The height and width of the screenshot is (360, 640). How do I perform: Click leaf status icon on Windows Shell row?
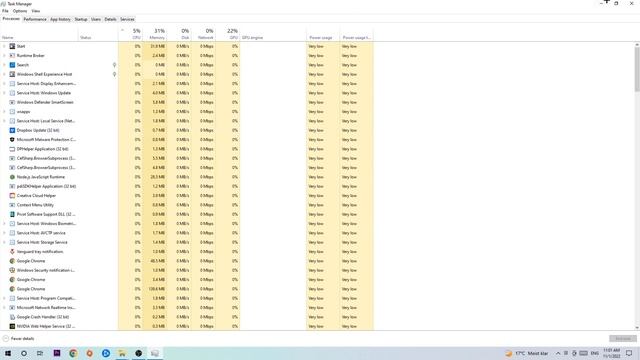(114, 74)
